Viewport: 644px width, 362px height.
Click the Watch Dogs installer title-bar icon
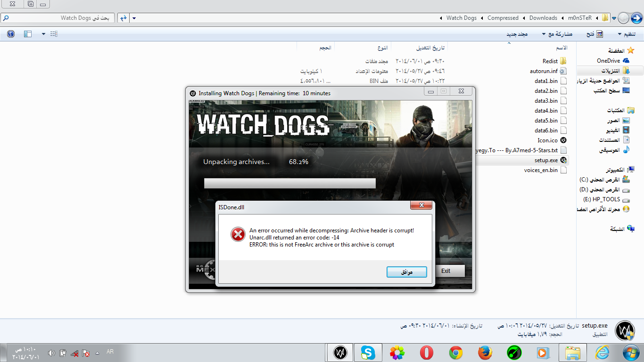coord(192,93)
